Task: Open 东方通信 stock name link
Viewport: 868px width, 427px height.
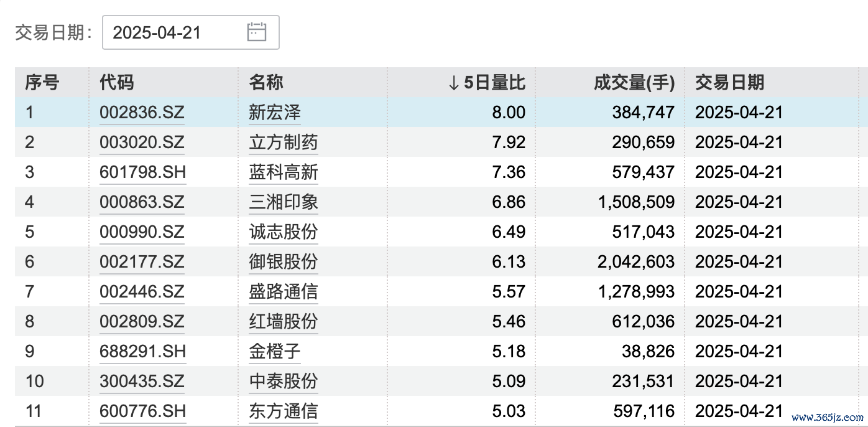Action: click(283, 411)
